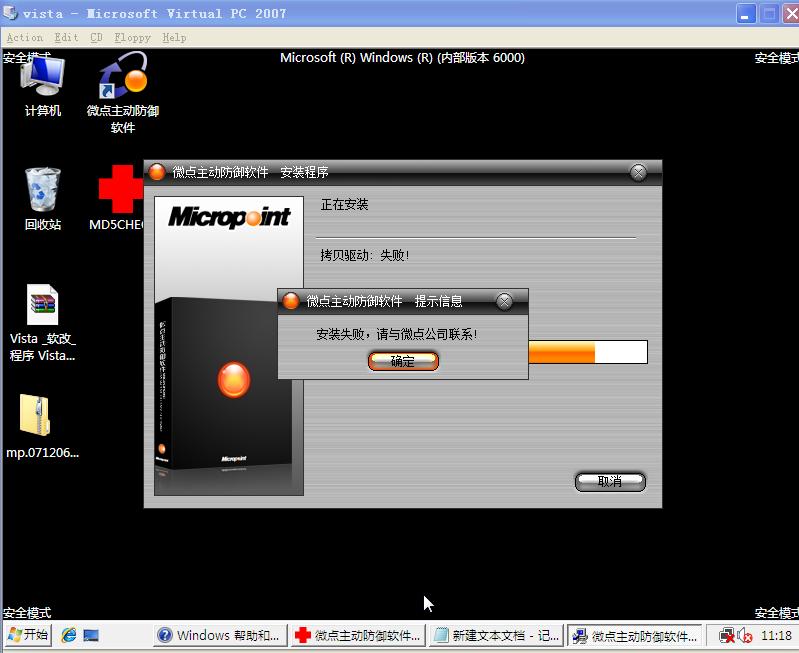Click the 确定 button in the error dialog
This screenshot has height=653, width=799.
click(403, 361)
